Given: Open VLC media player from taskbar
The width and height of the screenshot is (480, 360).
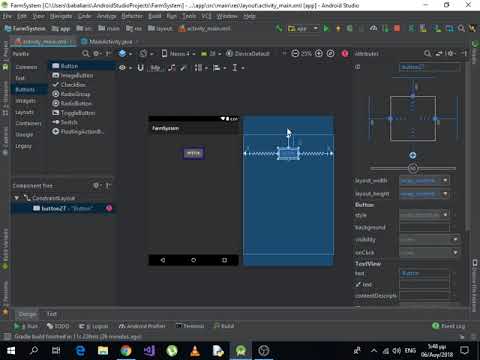Looking at the screenshot, I should (x=195, y=351).
